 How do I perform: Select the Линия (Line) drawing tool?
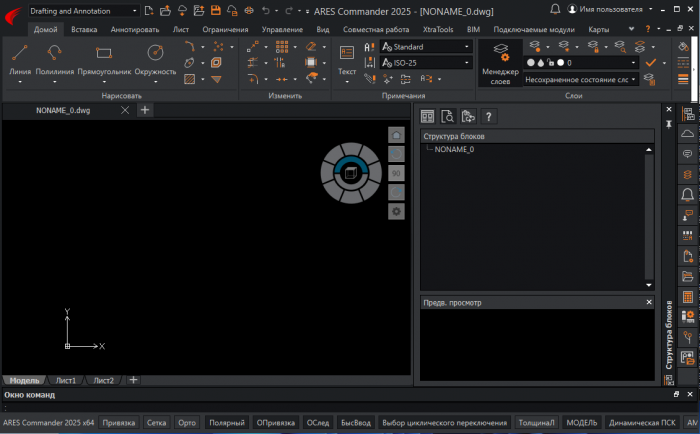pyautogui.click(x=20, y=58)
